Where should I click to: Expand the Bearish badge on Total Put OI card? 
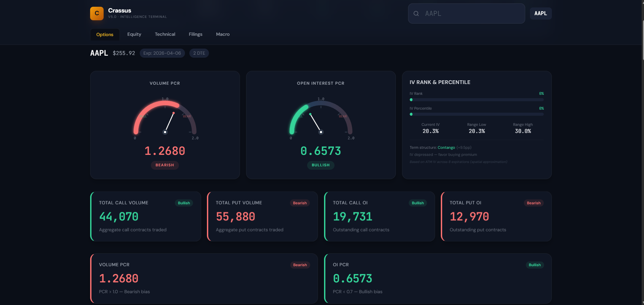(x=534, y=203)
